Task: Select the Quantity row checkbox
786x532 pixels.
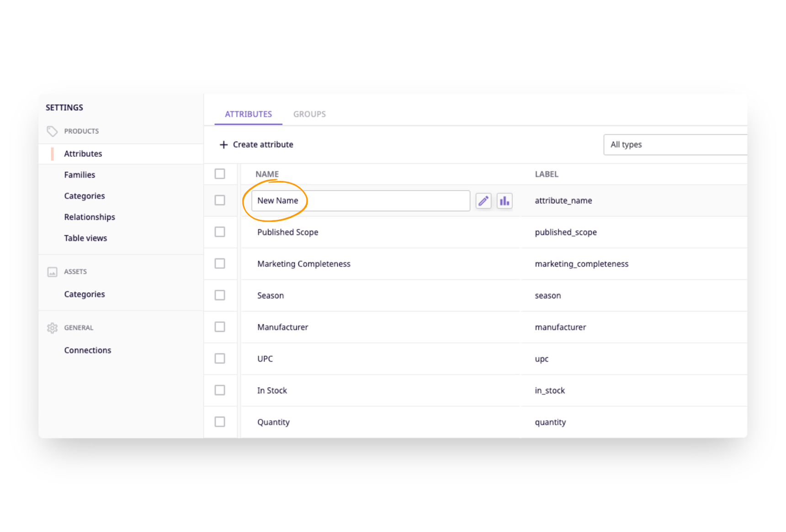Action: point(220,421)
